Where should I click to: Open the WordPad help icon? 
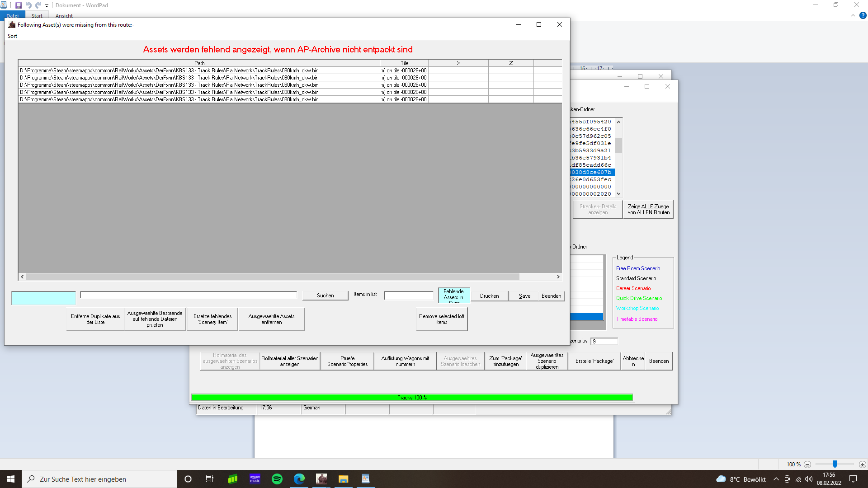(x=863, y=15)
